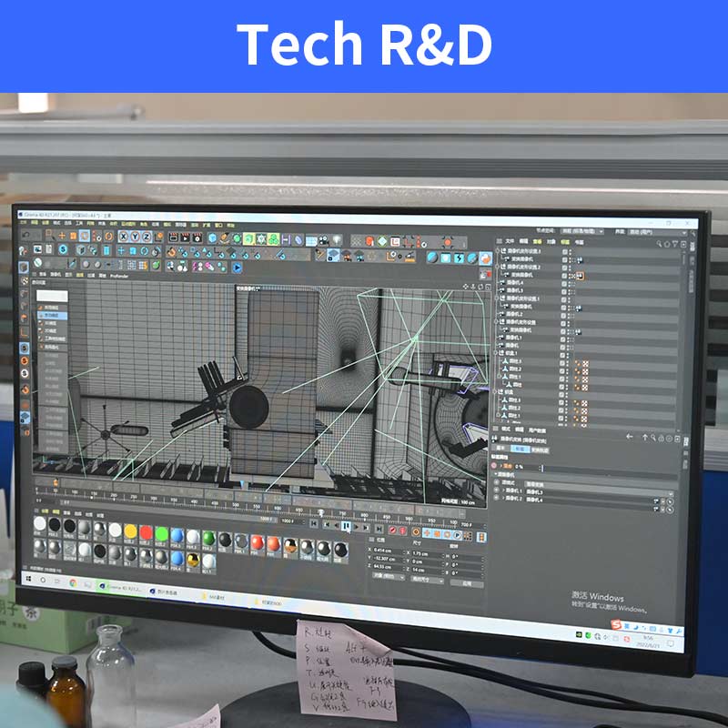This screenshot has height=728, width=728.
Task: Open the Python logo icon in the toolbar
Action: point(485,258)
